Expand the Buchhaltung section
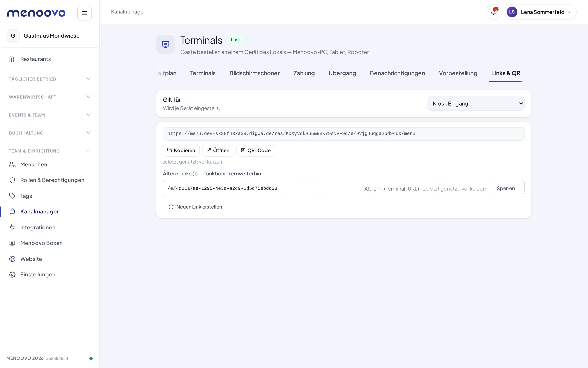 (50, 133)
